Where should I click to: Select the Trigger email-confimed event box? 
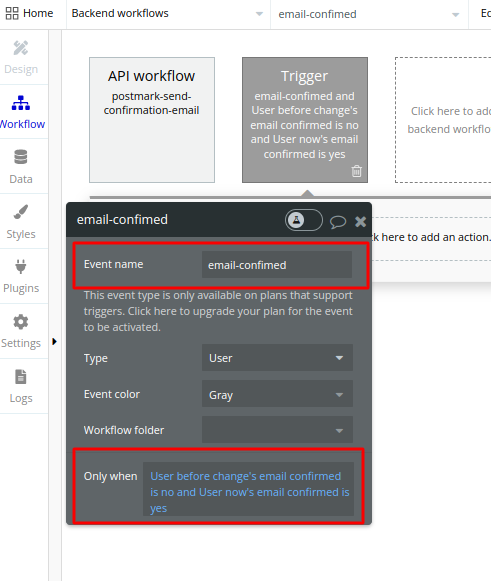click(305, 120)
